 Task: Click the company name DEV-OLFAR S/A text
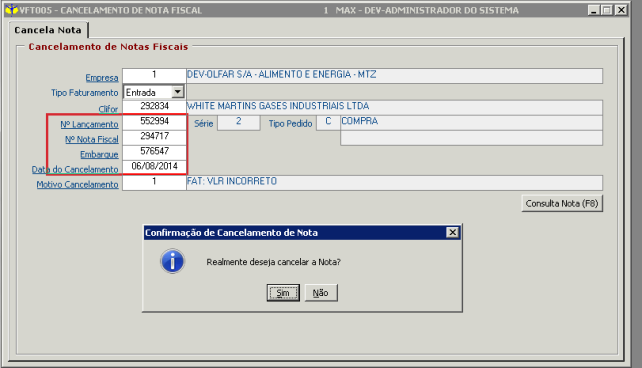[x=281, y=75]
